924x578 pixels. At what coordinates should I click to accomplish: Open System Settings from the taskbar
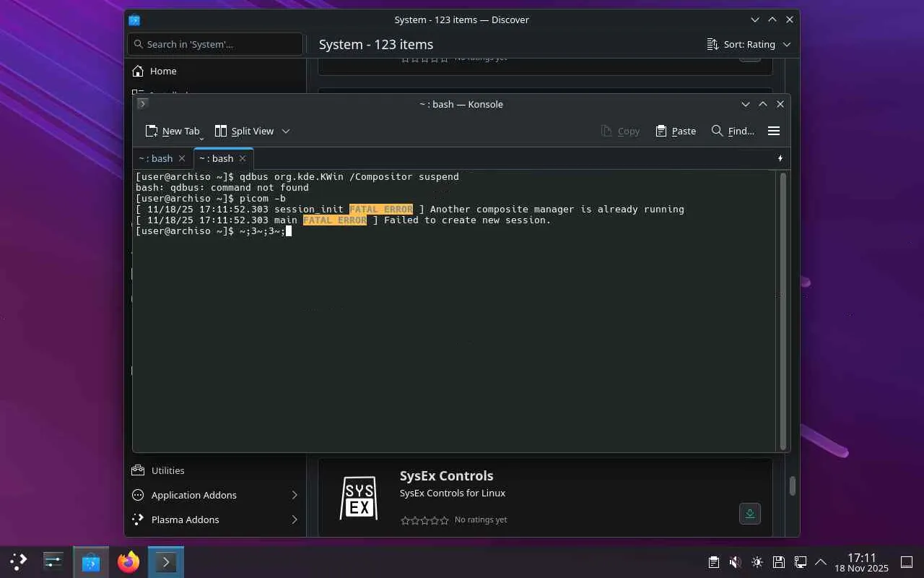pos(53,561)
